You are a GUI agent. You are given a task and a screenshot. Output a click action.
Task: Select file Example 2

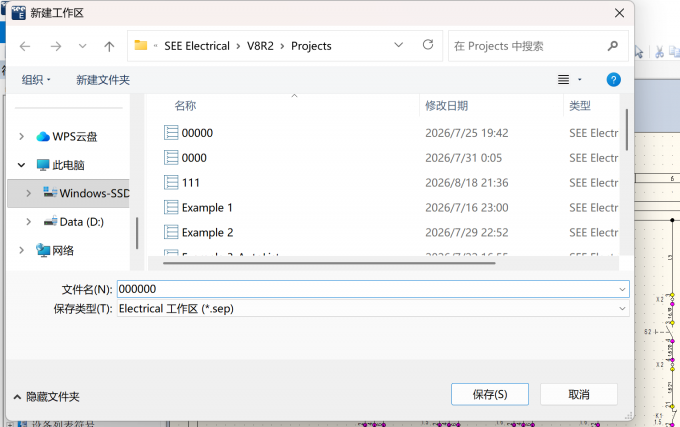click(207, 232)
